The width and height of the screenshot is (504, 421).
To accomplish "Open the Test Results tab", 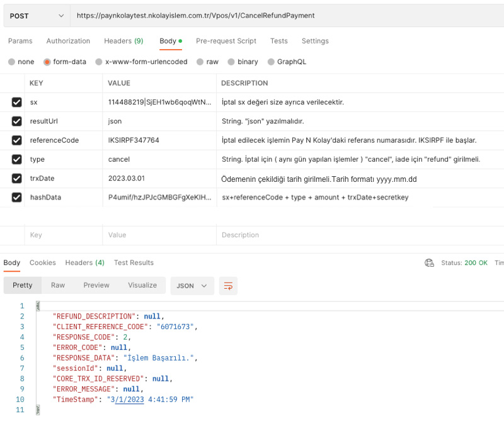I will pos(134,262).
